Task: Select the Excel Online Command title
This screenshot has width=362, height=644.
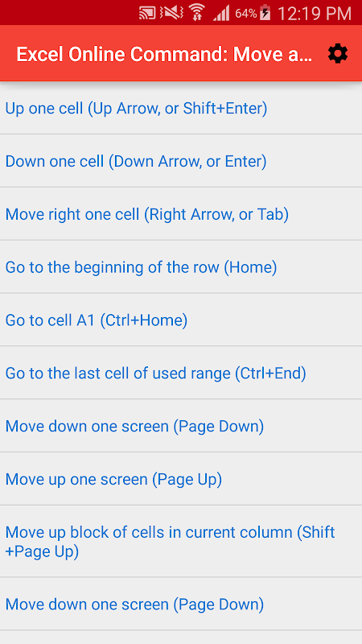Action: pos(165,54)
